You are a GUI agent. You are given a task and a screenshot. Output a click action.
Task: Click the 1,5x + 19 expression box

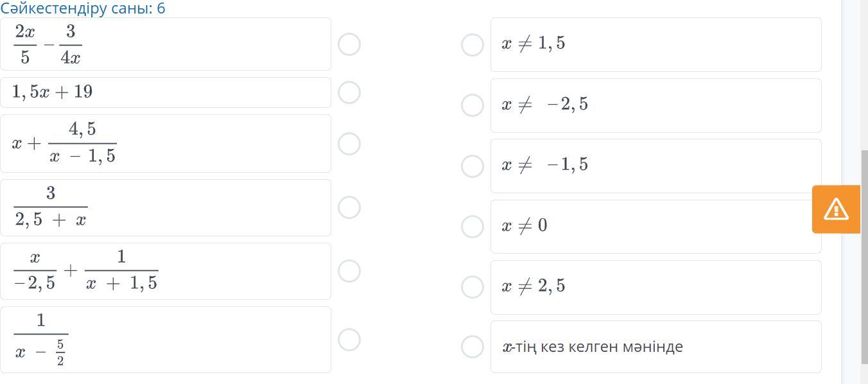165,92
